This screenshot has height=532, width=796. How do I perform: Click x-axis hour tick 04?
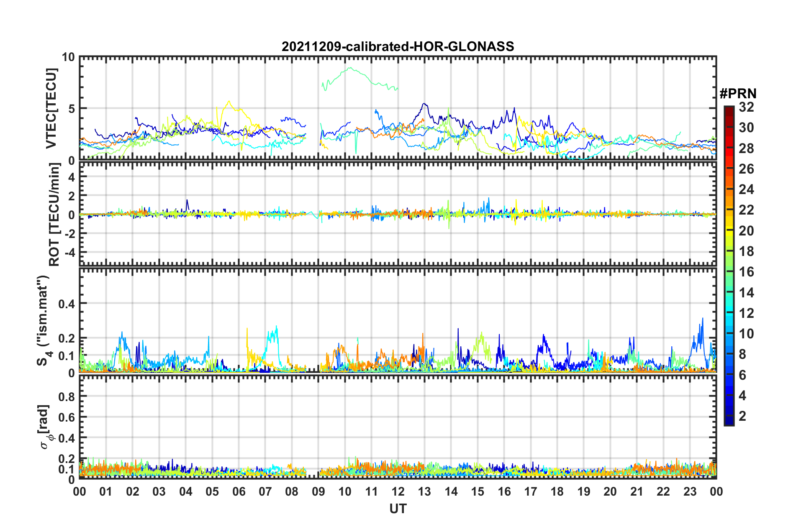click(186, 491)
